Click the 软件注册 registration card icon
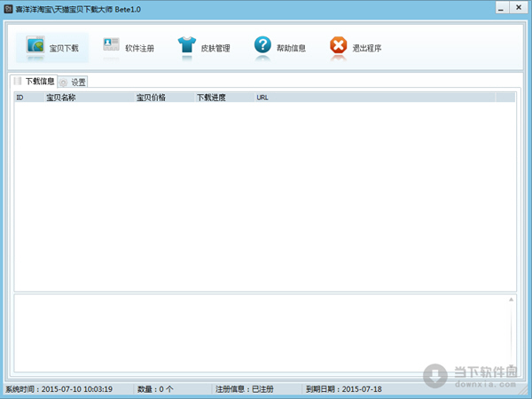The width and height of the screenshot is (532, 399). (112, 44)
